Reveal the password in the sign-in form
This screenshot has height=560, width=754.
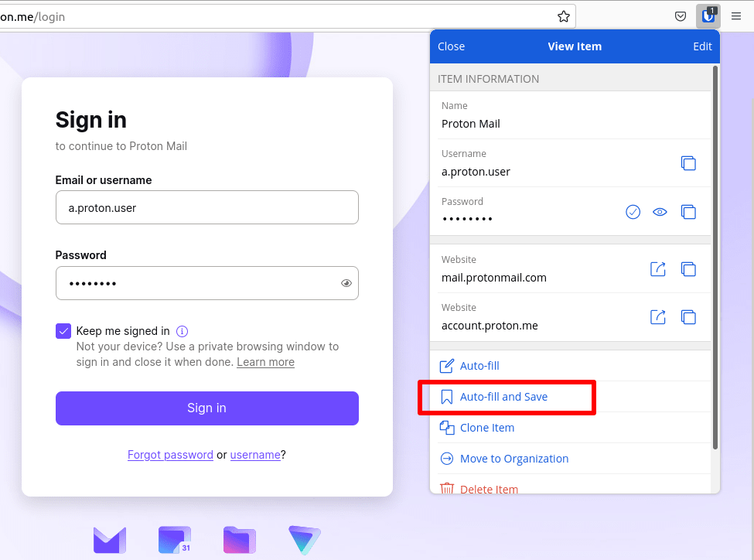[x=346, y=283]
